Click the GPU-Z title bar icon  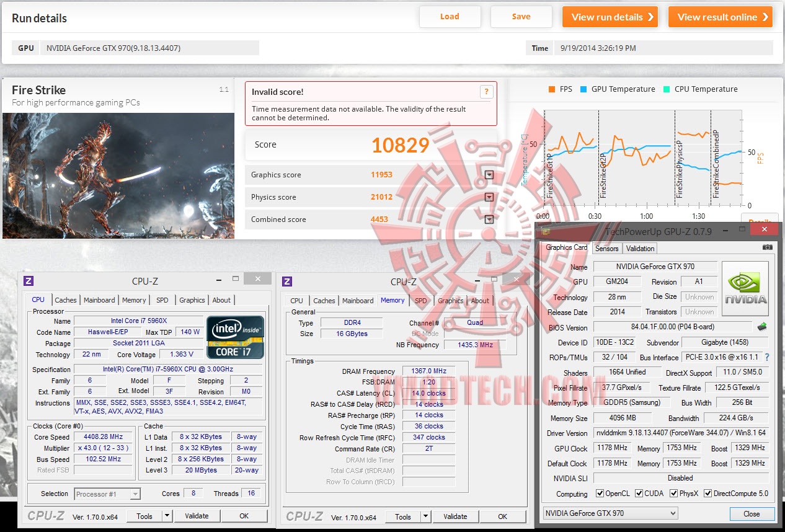pos(545,231)
